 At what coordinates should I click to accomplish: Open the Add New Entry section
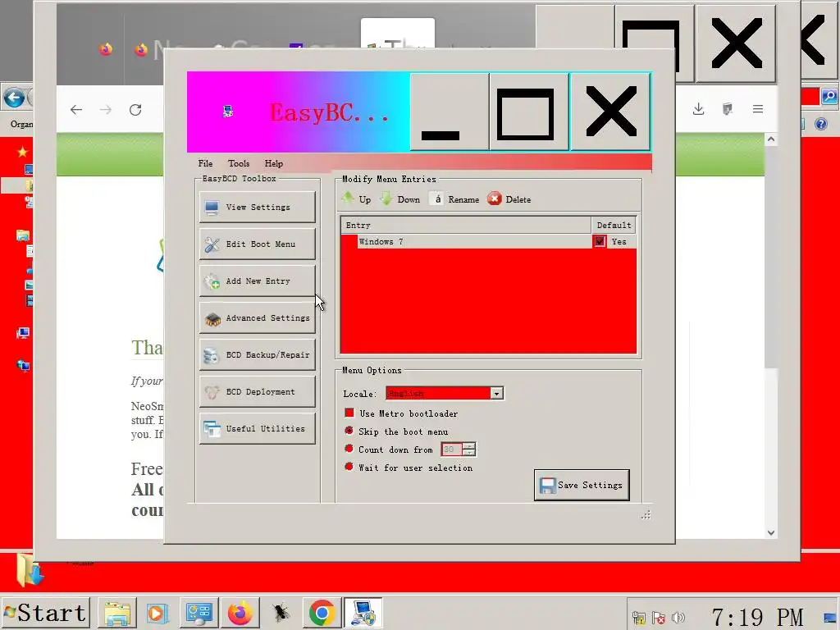click(x=257, y=281)
